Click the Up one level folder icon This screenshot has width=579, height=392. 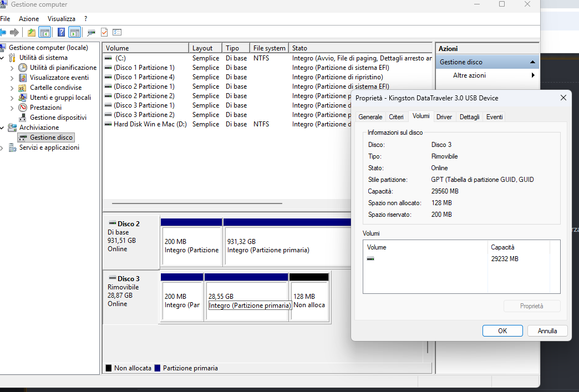pos(32,32)
